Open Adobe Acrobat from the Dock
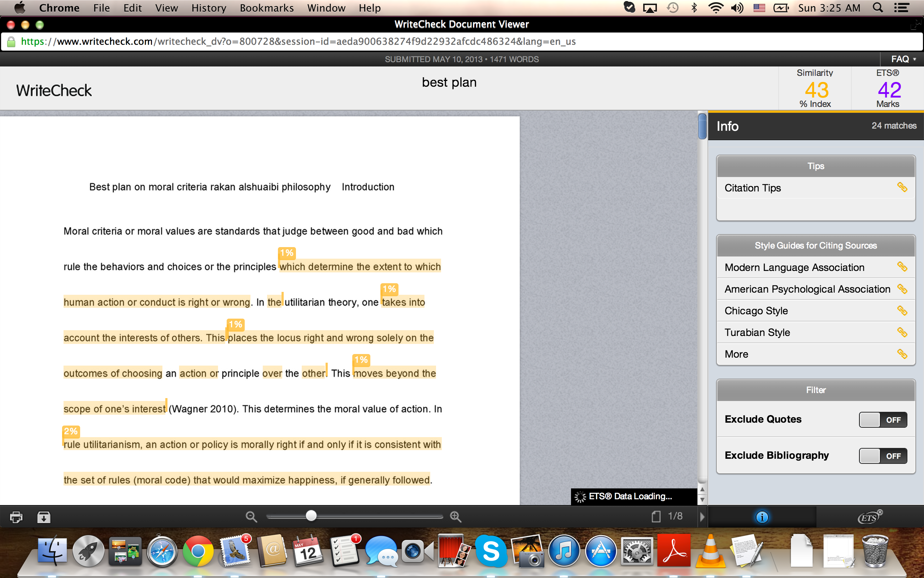This screenshot has height=578, width=924. click(x=674, y=551)
